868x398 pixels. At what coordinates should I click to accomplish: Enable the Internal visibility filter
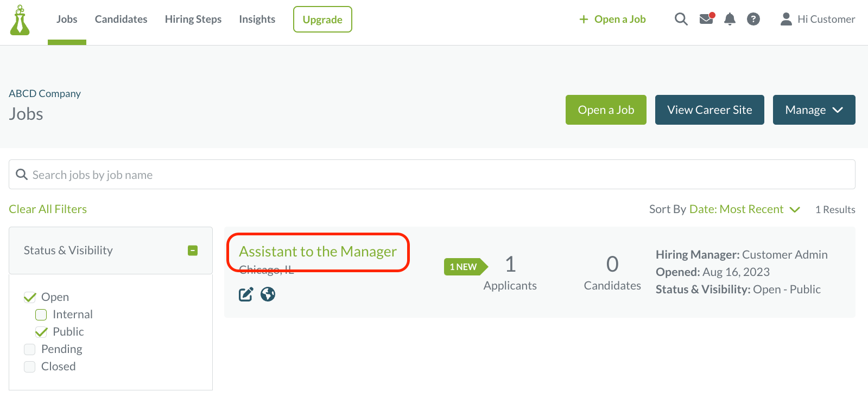(x=41, y=314)
